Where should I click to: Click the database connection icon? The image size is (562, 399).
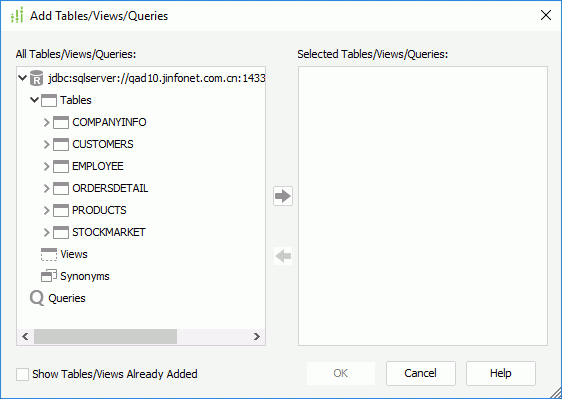(36, 78)
